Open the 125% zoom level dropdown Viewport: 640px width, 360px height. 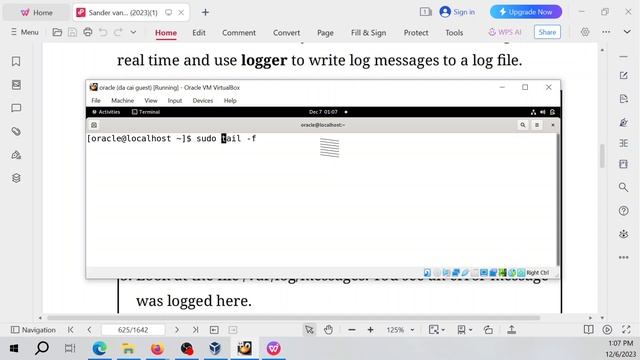(x=400, y=330)
